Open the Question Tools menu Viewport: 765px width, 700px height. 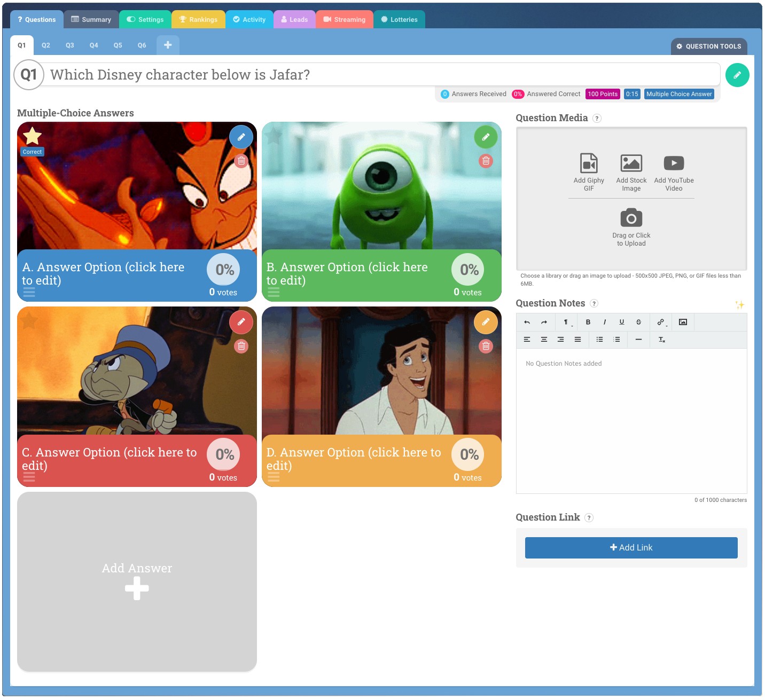point(709,46)
